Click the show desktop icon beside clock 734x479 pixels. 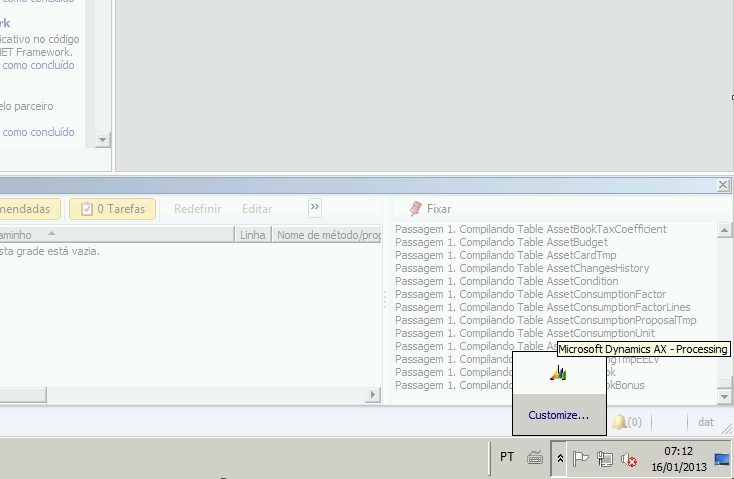click(x=721, y=459)
